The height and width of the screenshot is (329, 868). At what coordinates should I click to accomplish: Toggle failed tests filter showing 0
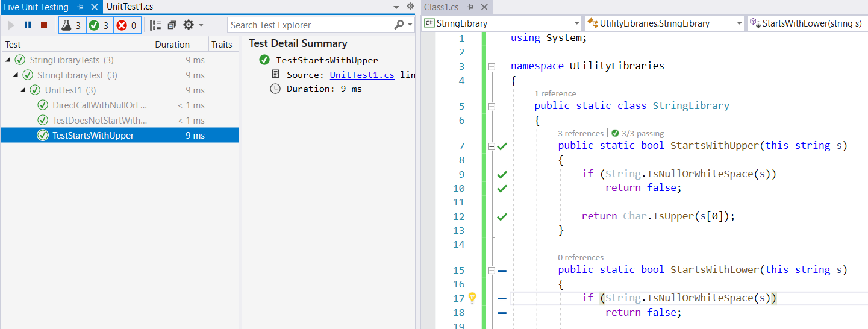pyautogui.click(x=127, y=25)
